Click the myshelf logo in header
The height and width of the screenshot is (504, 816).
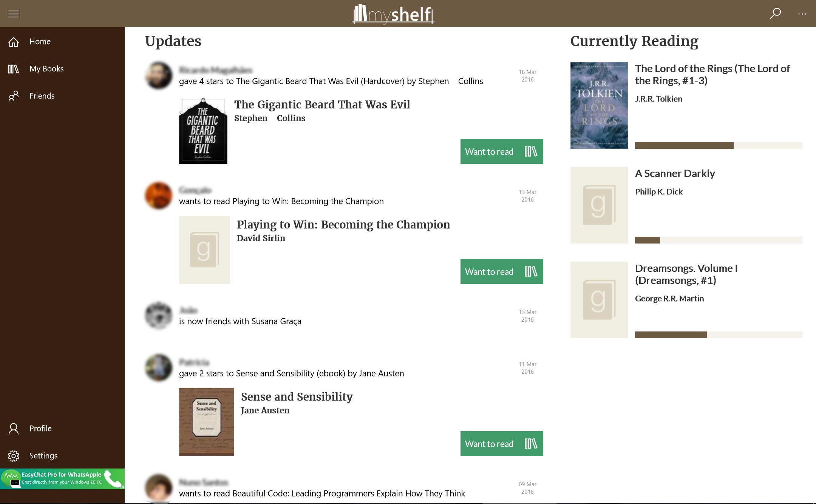pyautogui.click(x=394, y=14)
